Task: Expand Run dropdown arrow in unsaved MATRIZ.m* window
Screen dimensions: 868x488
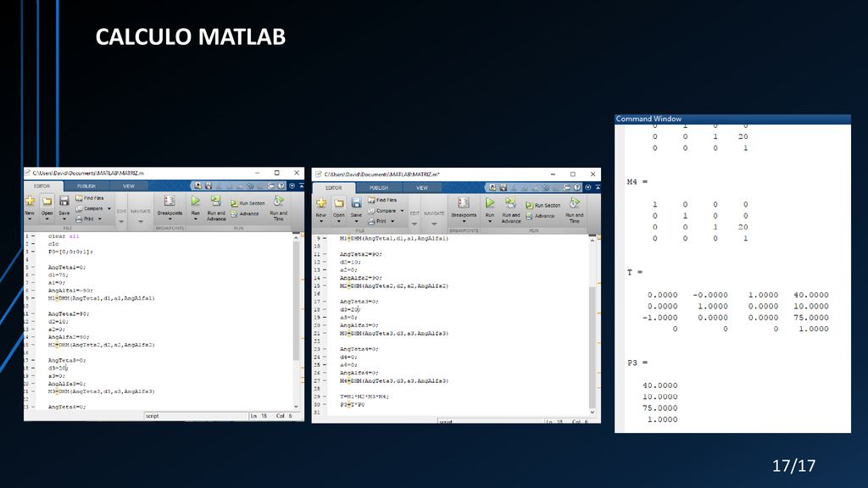Action: [x=489, y=222]
